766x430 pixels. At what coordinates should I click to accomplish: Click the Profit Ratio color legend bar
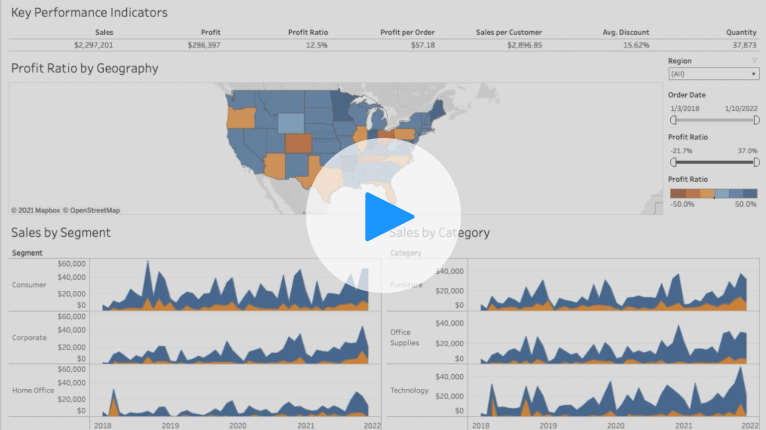713,192
